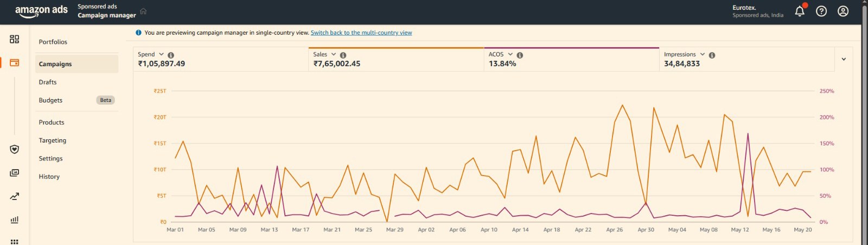868x245 pixels.
Task: Open the help question mark icon
Action: pyautogui.click(x=821, y=11)
